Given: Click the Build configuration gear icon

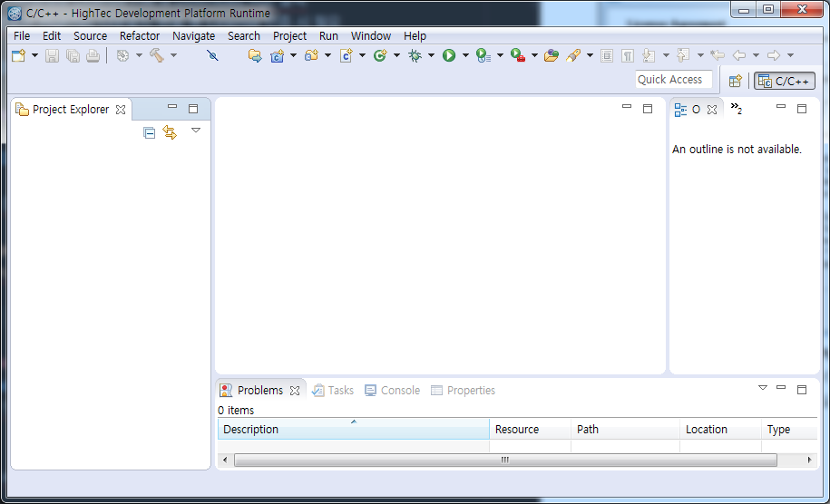Looking at the screenshot, I should 122,55.
